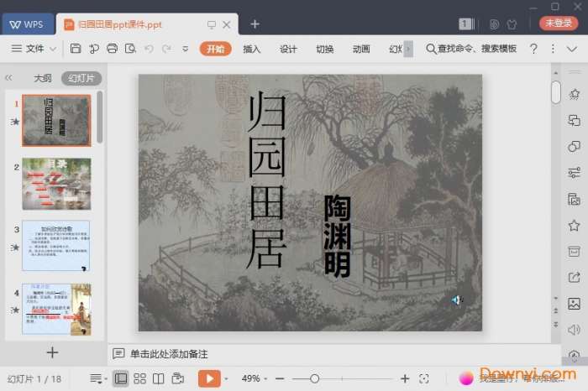Select slide 3 thumbnail
588x391 pixels.
[56, 246]
